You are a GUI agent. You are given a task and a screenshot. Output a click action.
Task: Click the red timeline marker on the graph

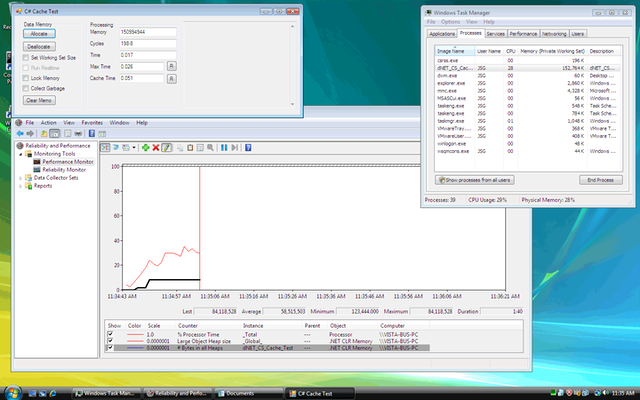(x=200, y=228)
